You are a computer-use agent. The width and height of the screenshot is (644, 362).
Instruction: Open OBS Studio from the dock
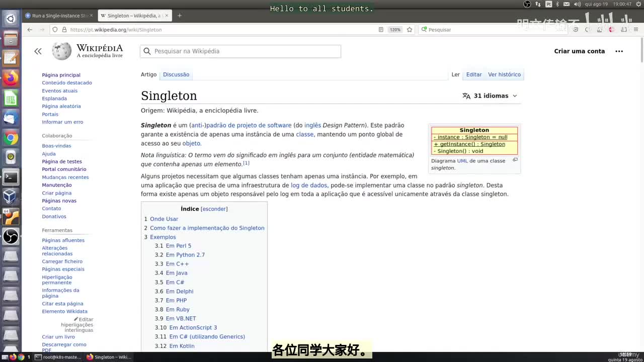[11, 236]
